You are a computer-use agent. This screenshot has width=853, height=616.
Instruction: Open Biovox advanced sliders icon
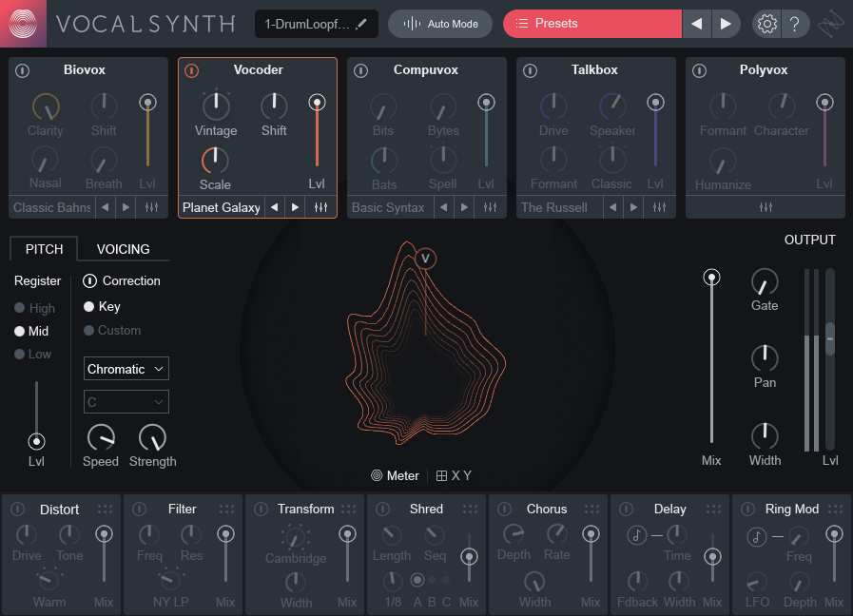tap(151, 207)
